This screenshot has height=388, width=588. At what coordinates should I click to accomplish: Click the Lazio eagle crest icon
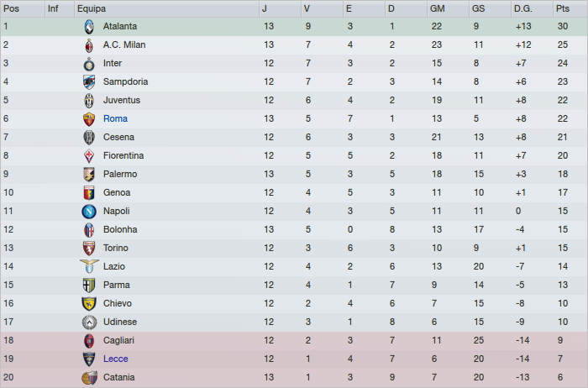click(x=89, y=266)
